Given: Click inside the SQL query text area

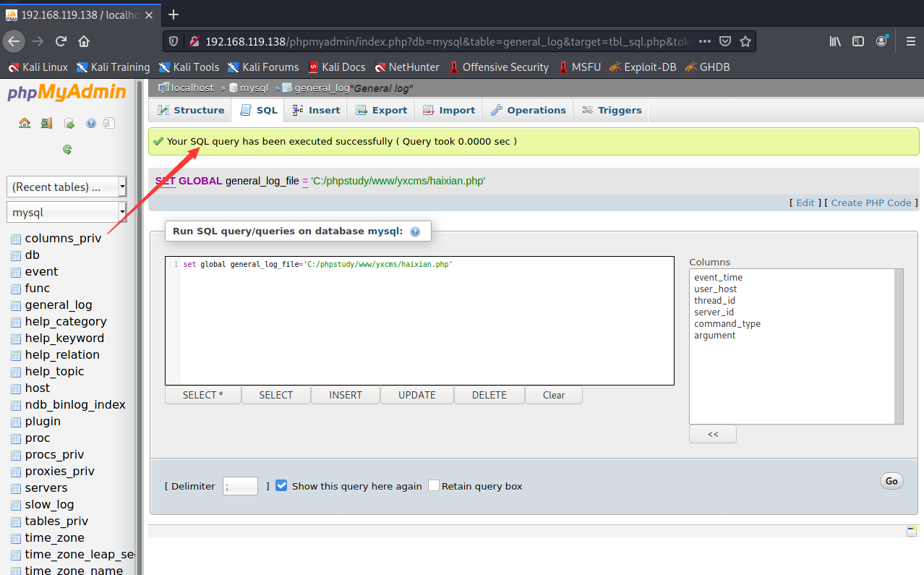Looking at the screenshot, I should [419, 320].
